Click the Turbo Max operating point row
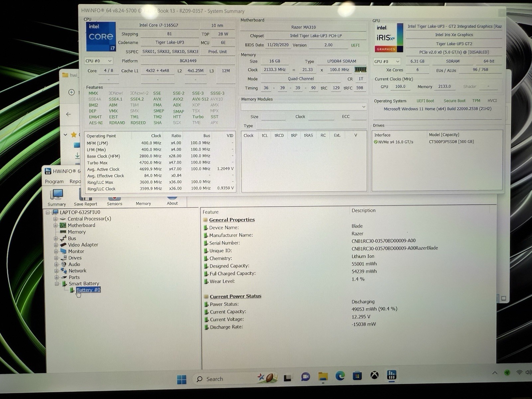 (160, 163)
